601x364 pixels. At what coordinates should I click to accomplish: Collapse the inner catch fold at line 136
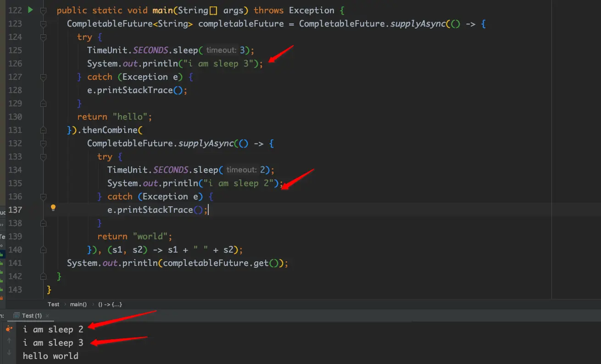click(43, 196)
